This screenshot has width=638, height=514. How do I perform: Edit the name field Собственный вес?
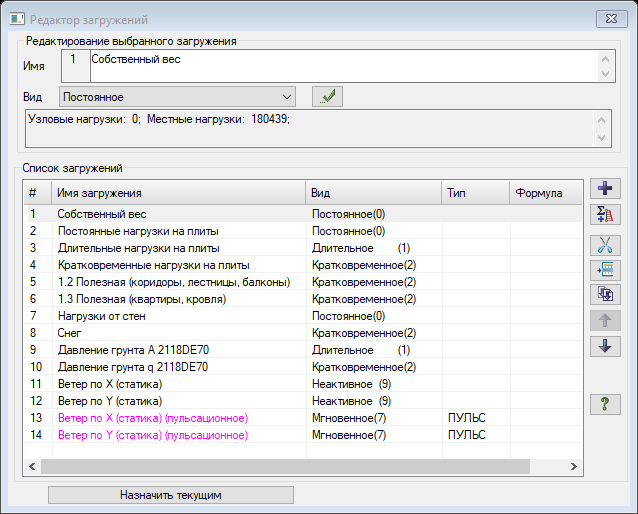(x=344, y=66)
